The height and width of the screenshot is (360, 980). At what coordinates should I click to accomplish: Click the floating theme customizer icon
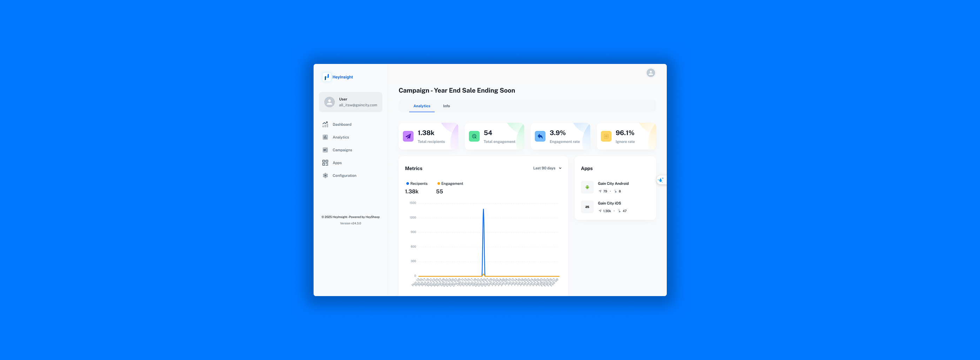click(x=661, y=180)
